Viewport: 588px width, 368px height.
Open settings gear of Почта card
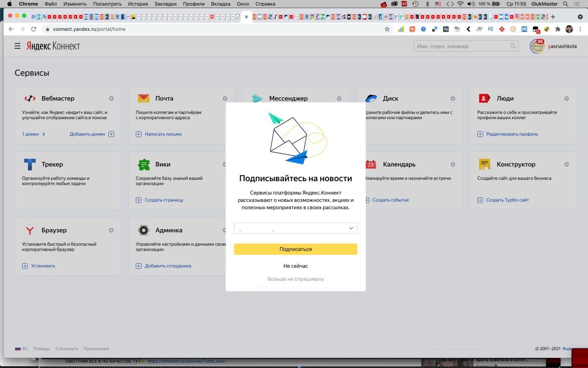click(225, 98)
